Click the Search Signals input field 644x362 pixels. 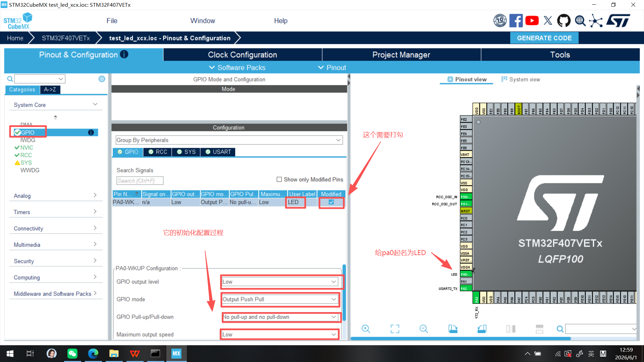(x=140, y=181)
